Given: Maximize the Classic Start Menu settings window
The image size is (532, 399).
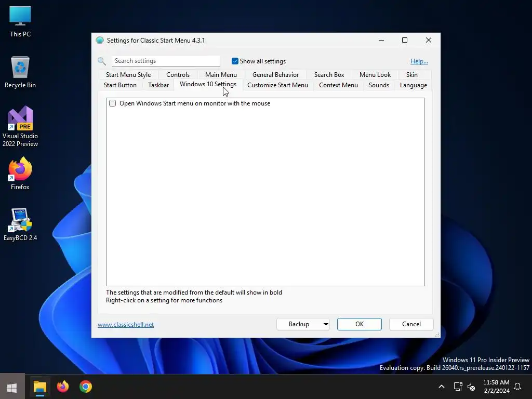Looking at the screenshot, I should tap(404, 40).
